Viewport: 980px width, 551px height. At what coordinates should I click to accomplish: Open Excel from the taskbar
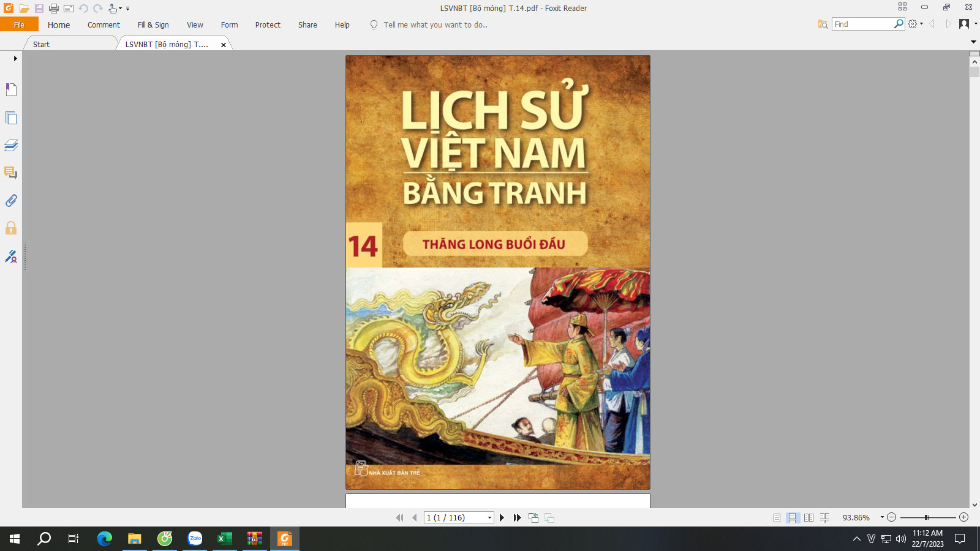coord(225,539)
